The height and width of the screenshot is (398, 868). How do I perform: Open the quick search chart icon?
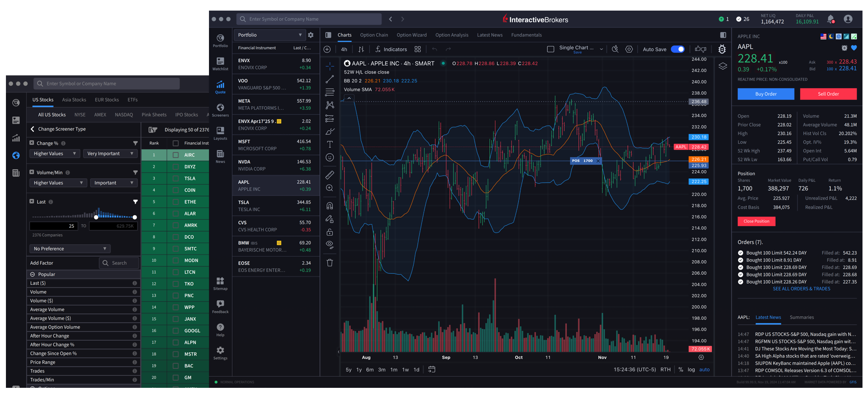pyautogui.click(x=615, y=50)
